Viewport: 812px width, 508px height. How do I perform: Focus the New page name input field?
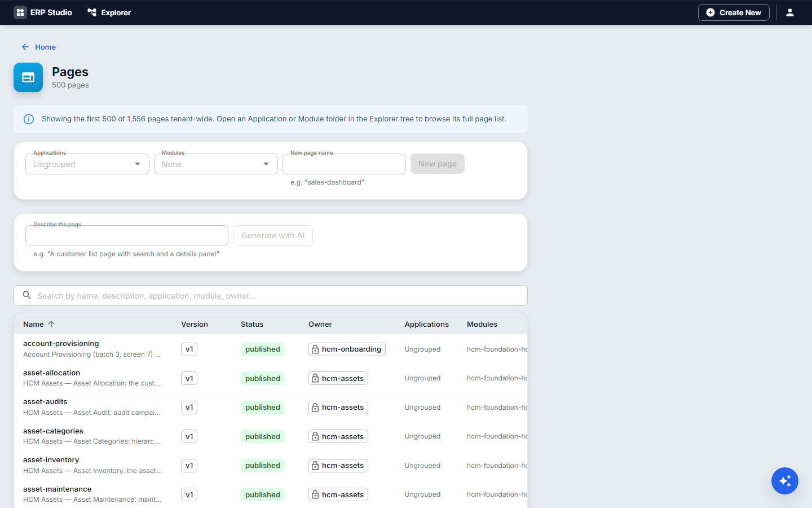click(x=344, y=164)
